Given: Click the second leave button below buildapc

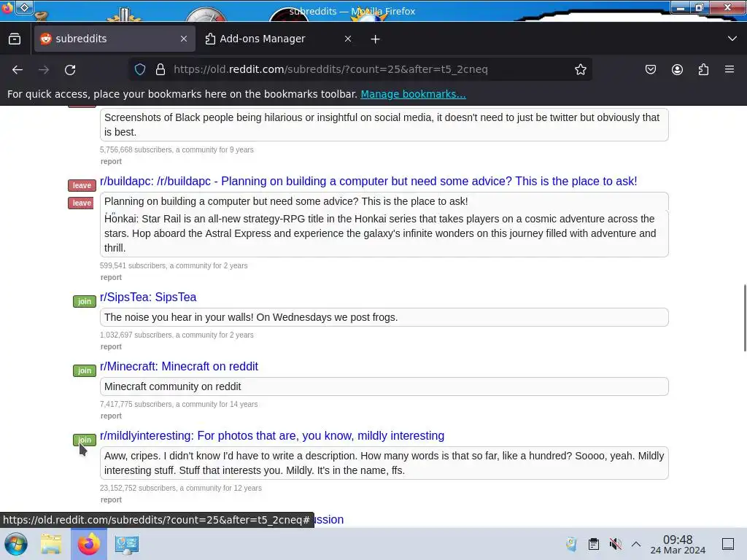Looking at the screenshot, I should pos(81,203).
